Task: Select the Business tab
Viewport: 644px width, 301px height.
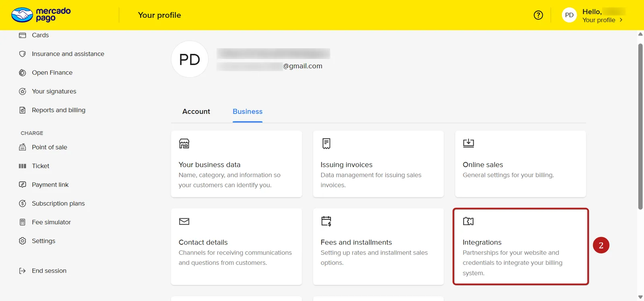Action: 248,111
